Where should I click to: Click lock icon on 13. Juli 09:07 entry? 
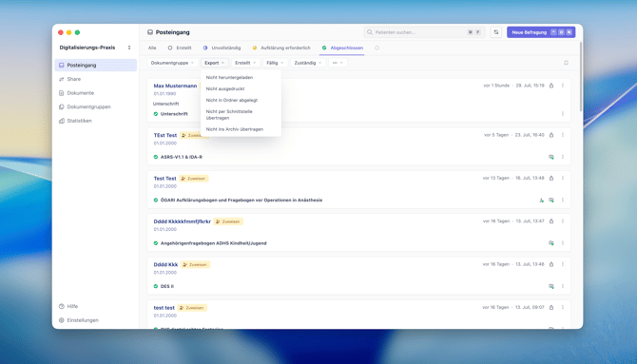click(551, 307)
